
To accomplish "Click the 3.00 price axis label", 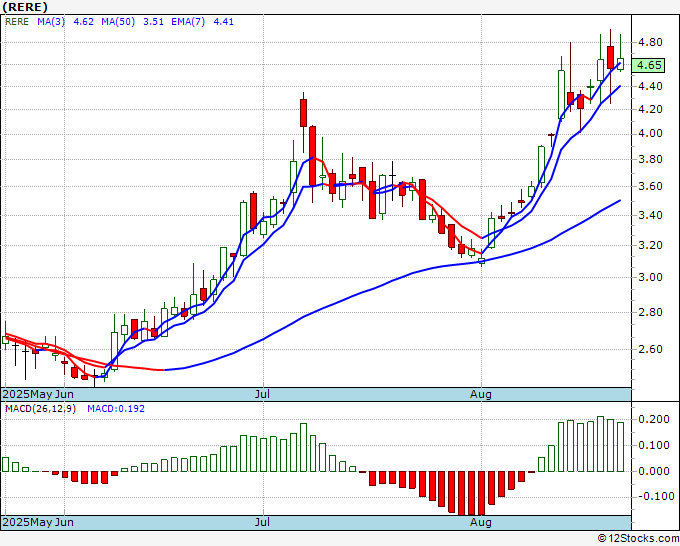I will 650,278.
